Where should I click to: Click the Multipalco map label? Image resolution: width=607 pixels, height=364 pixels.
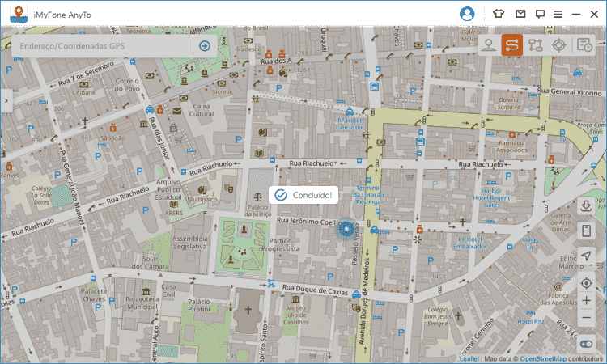coord(202,199)
